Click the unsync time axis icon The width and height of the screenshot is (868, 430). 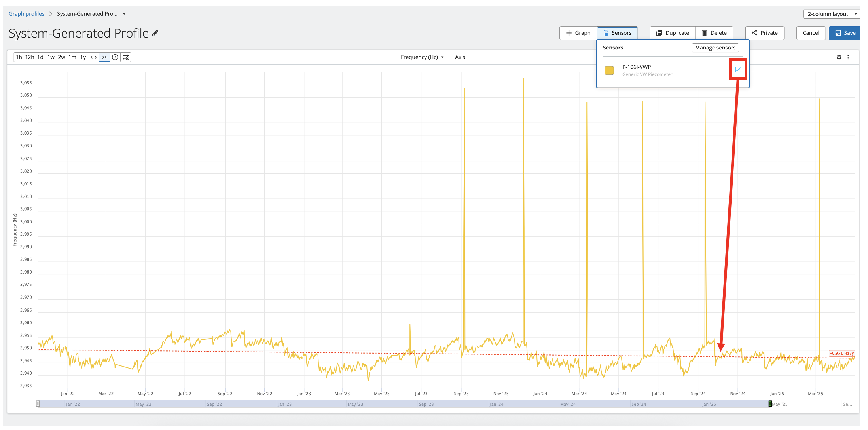point(126,57)
